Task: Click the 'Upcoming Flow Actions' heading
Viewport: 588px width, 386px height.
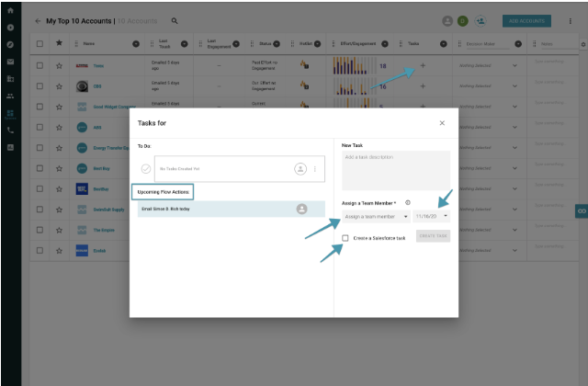Action: point(163,192)
